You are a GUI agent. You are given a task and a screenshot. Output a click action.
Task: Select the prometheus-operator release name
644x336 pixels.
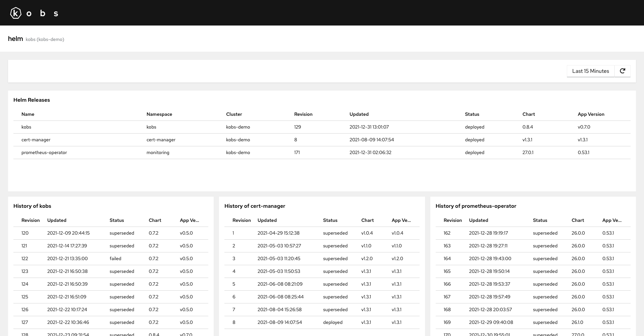point(44,152)
